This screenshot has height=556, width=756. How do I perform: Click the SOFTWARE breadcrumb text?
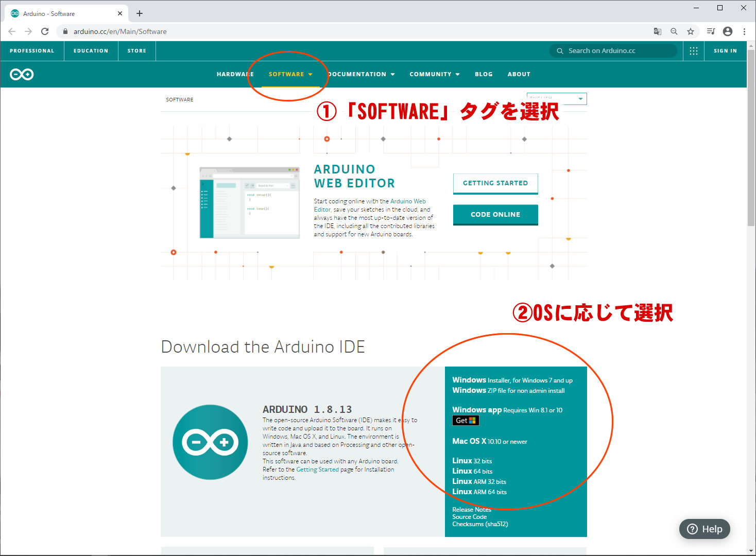(180, 100)
